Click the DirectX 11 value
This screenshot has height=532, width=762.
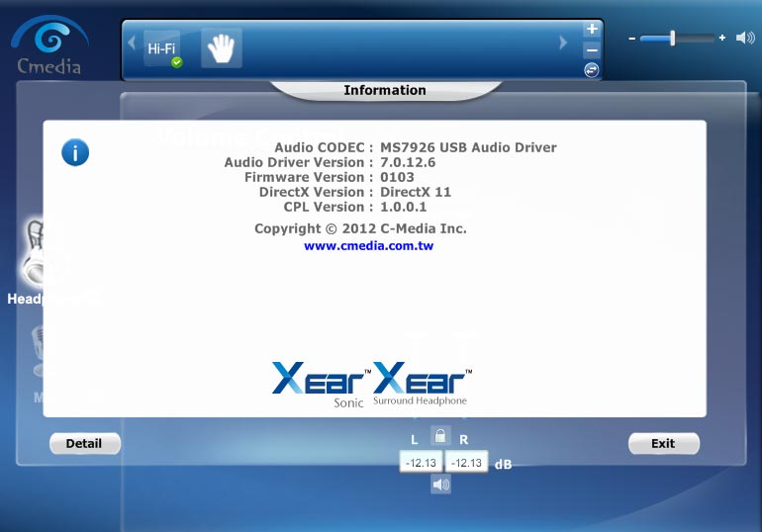(x=416, y=192)
